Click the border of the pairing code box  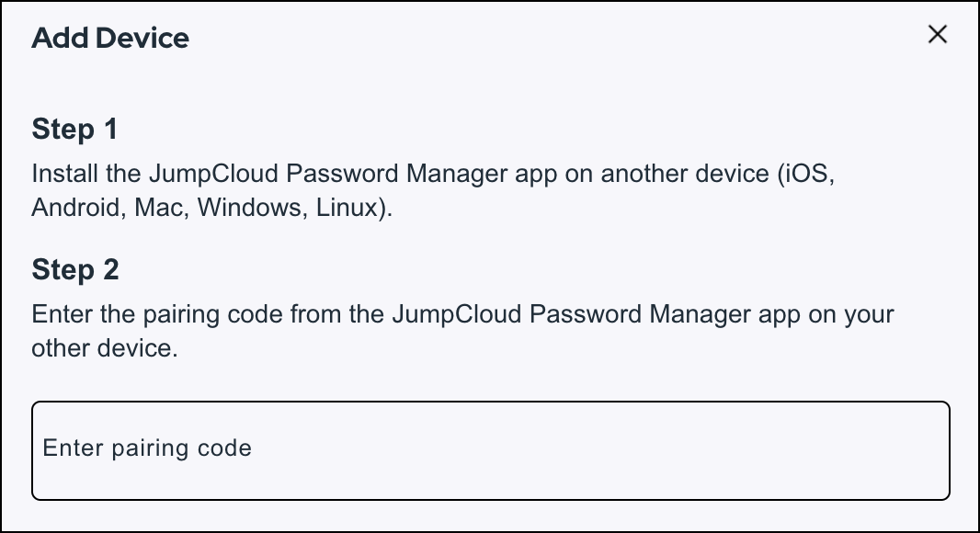[490, 402]
